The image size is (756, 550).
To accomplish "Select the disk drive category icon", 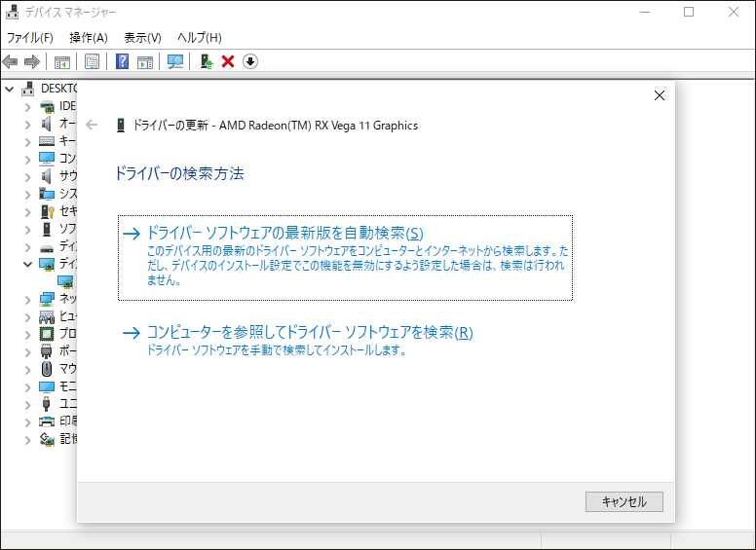I will [x=47, y=248].
